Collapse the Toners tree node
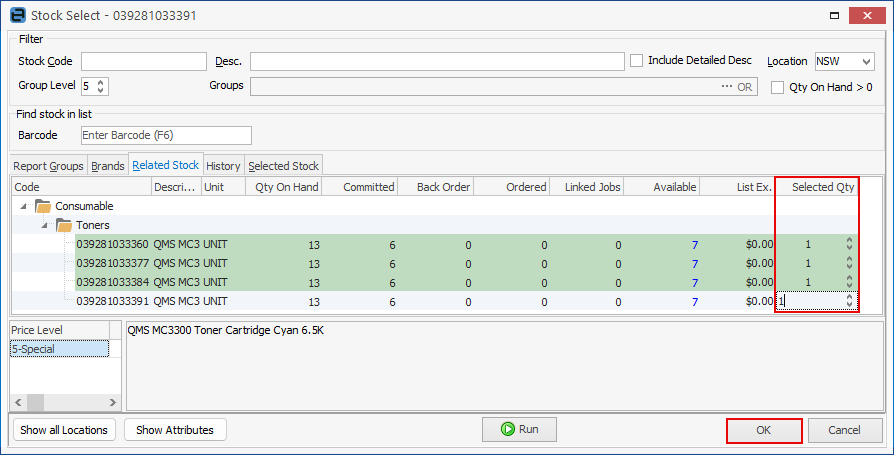Viewport: 894px width, 455px height. pyautogui.click(x=44, y=225)
